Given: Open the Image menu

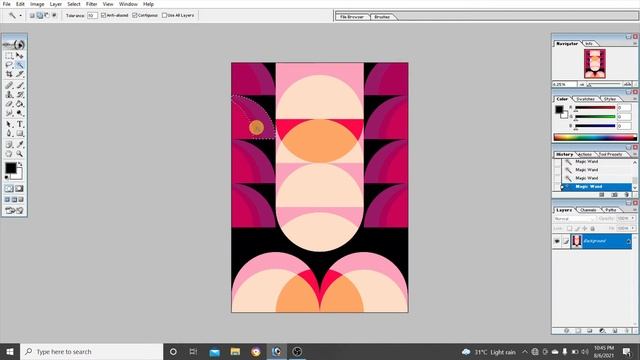Looking at the screenshot, I should tap(37, 4).
